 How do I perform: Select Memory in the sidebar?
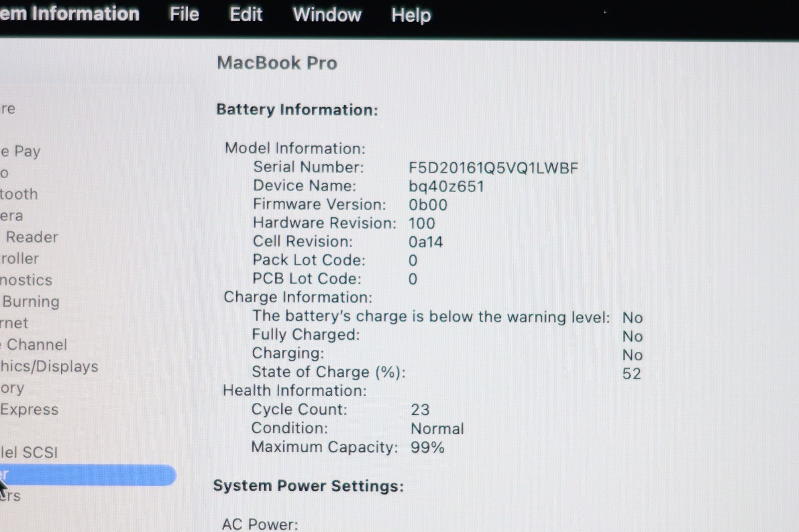click(x=12, y=388)
